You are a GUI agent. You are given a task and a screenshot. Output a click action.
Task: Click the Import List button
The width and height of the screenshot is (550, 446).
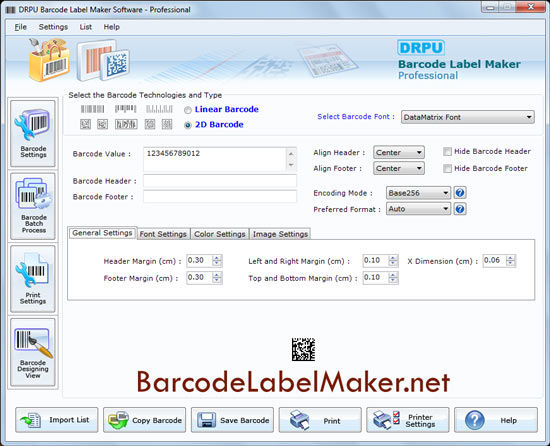pyautogui.click(x=56, y=420)
